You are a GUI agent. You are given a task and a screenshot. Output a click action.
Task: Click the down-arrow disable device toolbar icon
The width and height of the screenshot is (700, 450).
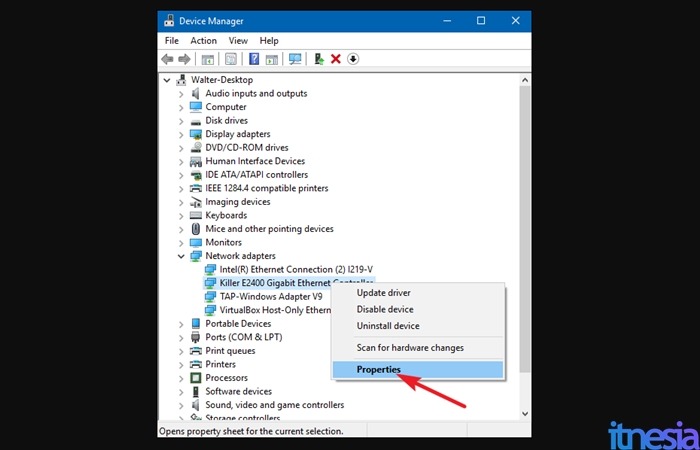point(353,59)
